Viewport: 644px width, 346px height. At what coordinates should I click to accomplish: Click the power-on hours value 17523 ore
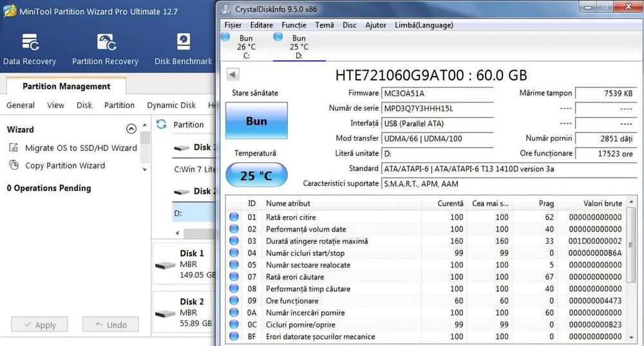(606, 154)
